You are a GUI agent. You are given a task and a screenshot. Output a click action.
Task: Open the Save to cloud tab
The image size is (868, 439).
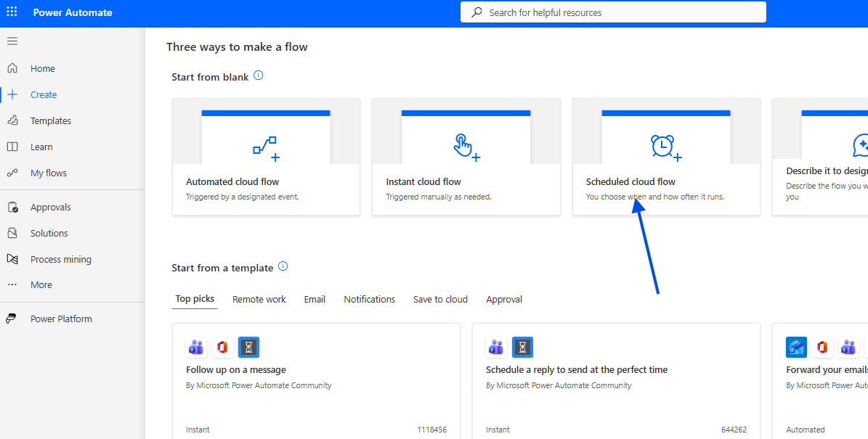click(440, 299)
